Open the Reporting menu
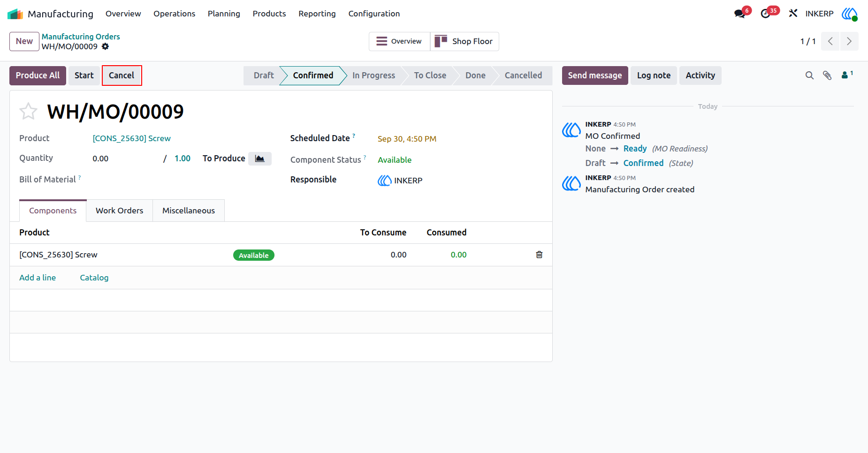This screenshot has height=453, width=868. click(x=317, y=14)
